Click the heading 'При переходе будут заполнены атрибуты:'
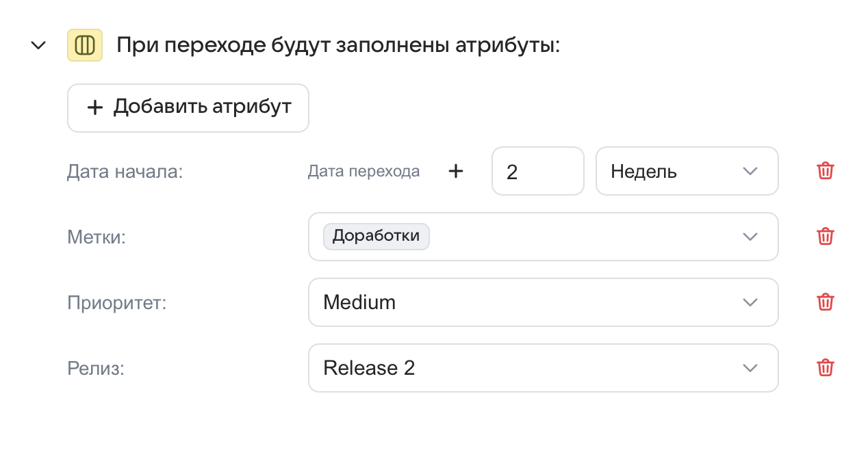Screen dimensions: 868x476 (x=339, y=44)
